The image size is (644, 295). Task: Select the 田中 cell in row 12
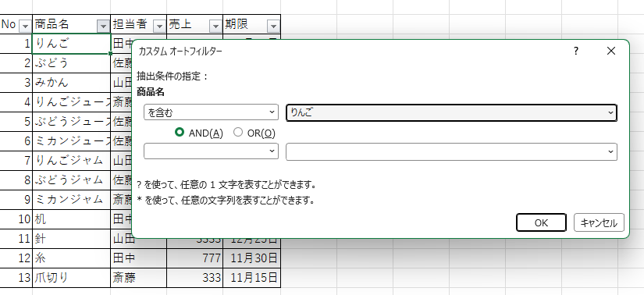click(138, 258)
